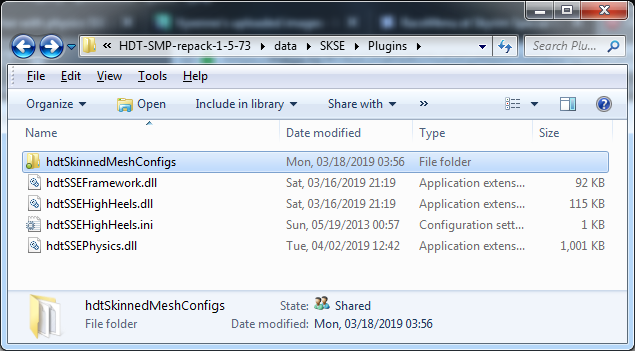Expand subfolders arrow after HDT-SMP-repack-1-5-73

coord(263,47)
